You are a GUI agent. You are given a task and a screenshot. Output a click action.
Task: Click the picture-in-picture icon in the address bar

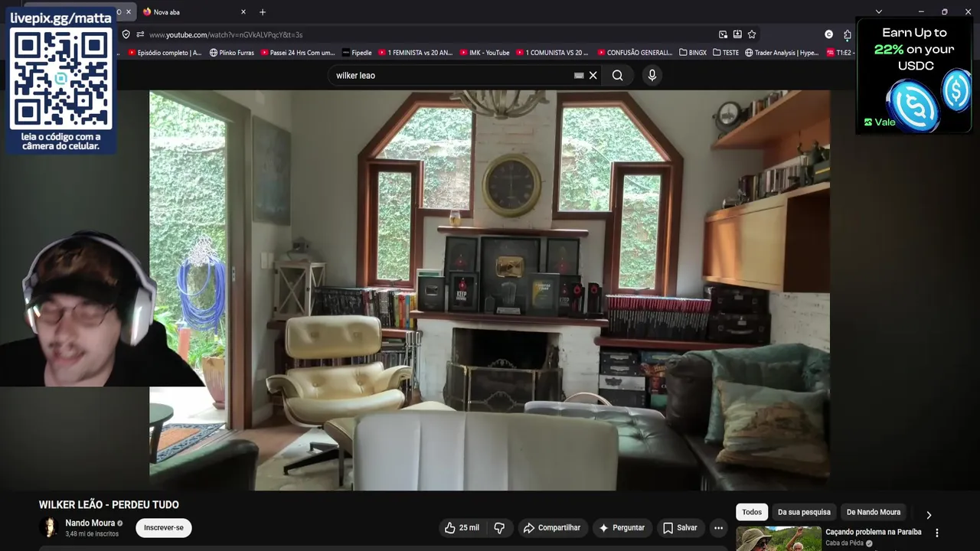pyautogui.click(x=723, y=34)
